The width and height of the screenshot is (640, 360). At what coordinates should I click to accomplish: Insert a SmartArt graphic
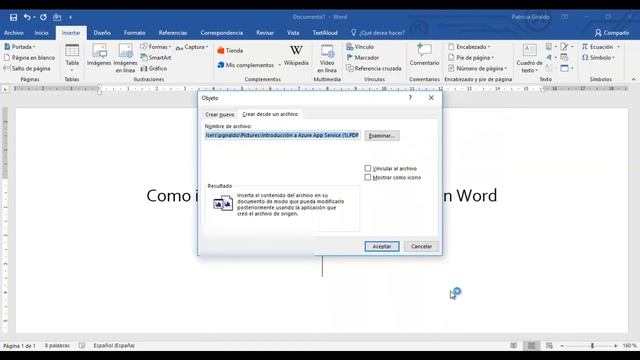pos(156,58)
